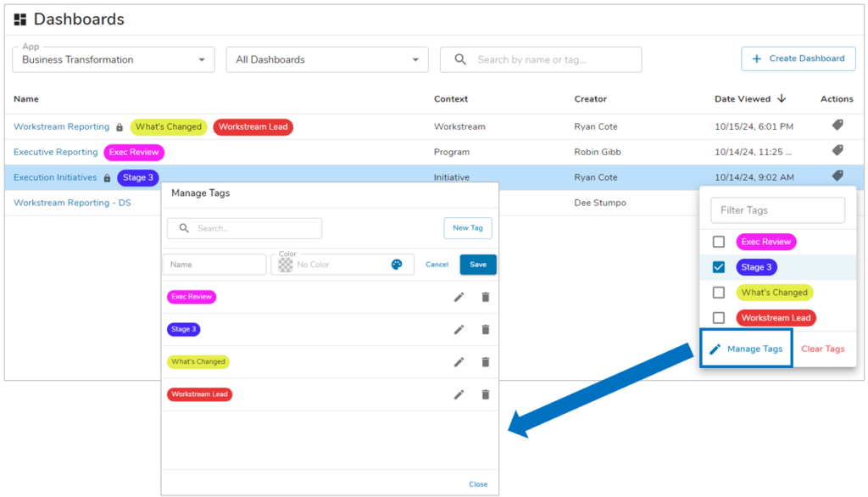Viewport: 868px width, 497px height.
Task: Click tag icon on Execution Initiatives row
Action: pos(837,176)
